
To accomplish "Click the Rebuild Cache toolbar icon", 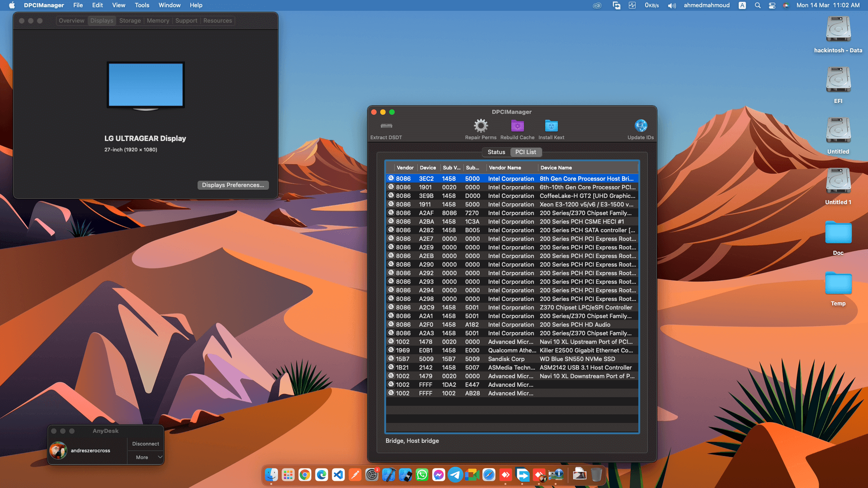I will (517, 126).
